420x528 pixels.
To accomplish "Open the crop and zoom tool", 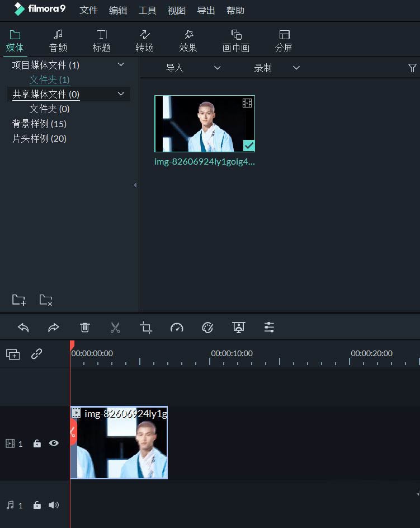I will point(146,328).
